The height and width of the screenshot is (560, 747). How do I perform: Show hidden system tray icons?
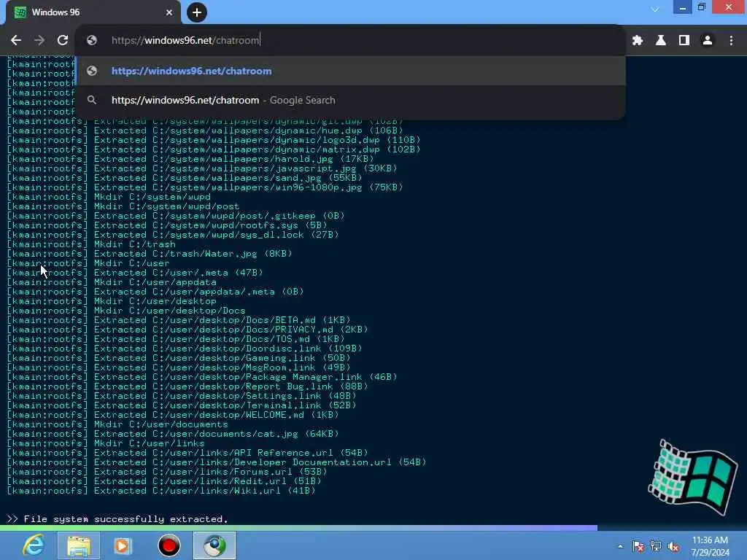pyautogui.click(x=620, y=546)
